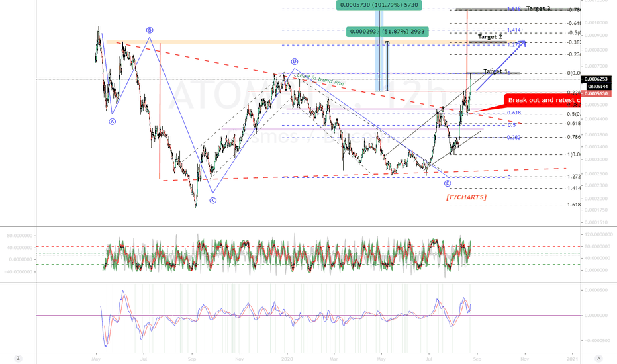Click the 2020 label on time axis

coord(287,359)
